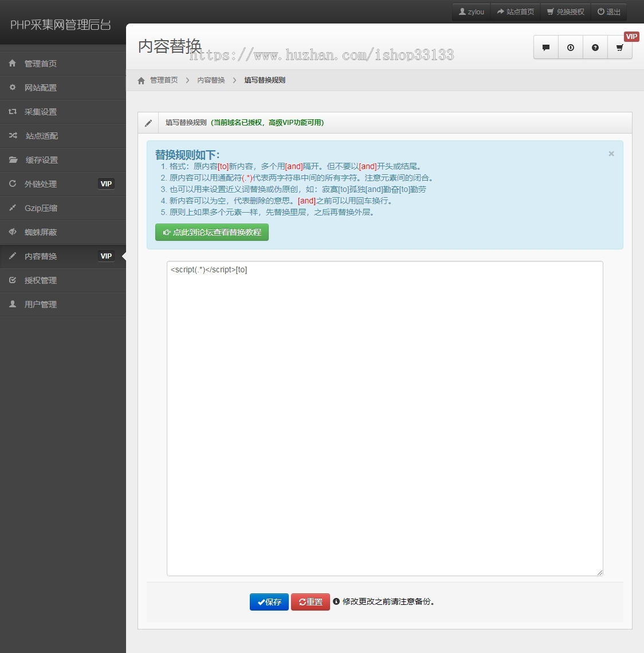Open 采集设置 sidebar item
644x653 pixels.
tap(41, 112)
